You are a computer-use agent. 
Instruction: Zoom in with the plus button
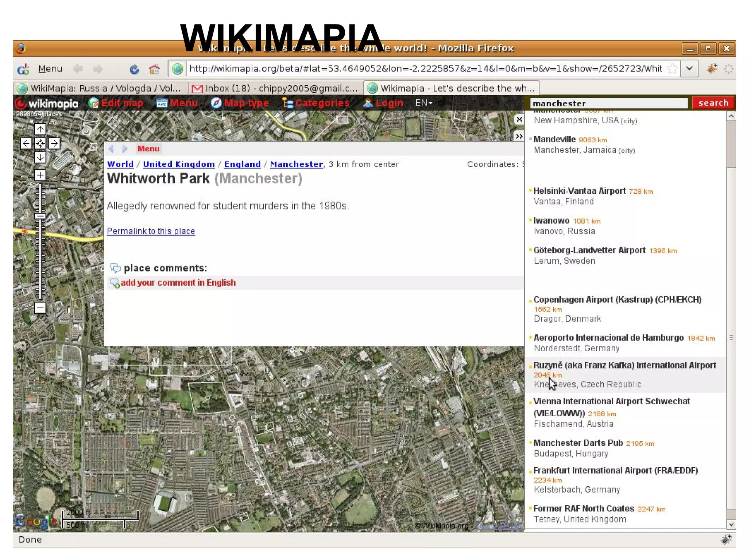(x=40, y=175)
